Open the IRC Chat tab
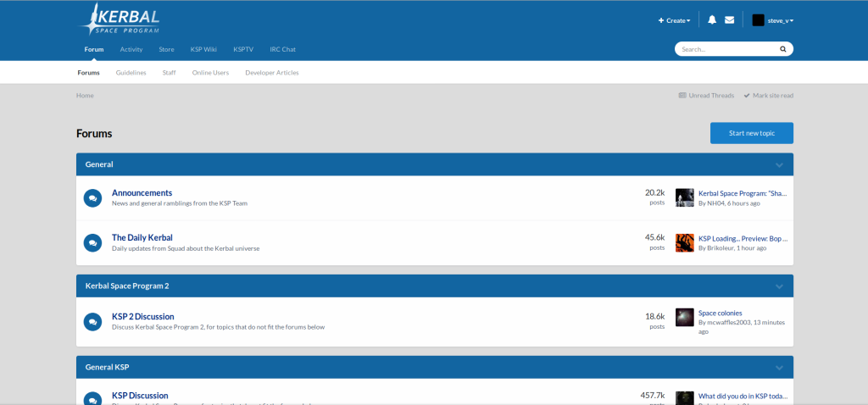The height and width of the screenshot is (405, 868). 283,49
